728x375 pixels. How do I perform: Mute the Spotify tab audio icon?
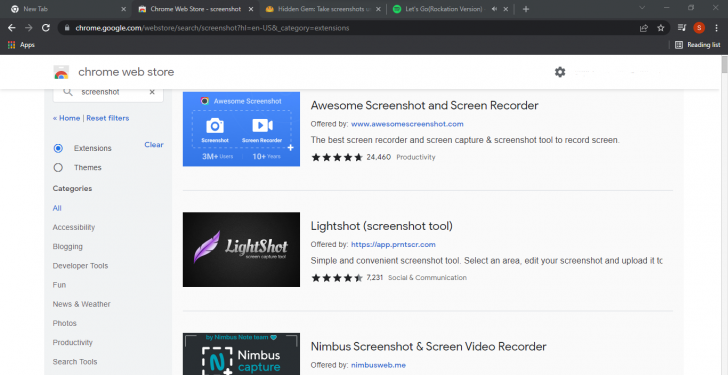click(494, 9)
